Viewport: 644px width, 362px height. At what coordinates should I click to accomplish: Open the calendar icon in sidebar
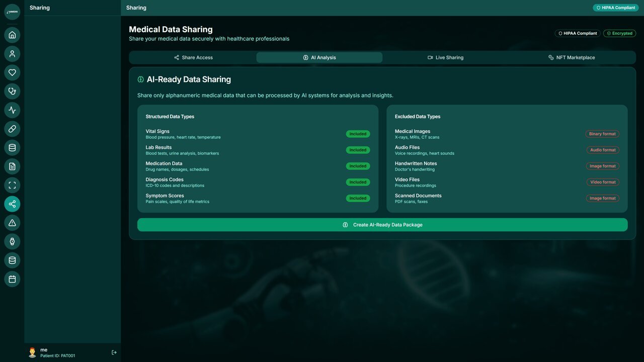[x=12, y=279]
